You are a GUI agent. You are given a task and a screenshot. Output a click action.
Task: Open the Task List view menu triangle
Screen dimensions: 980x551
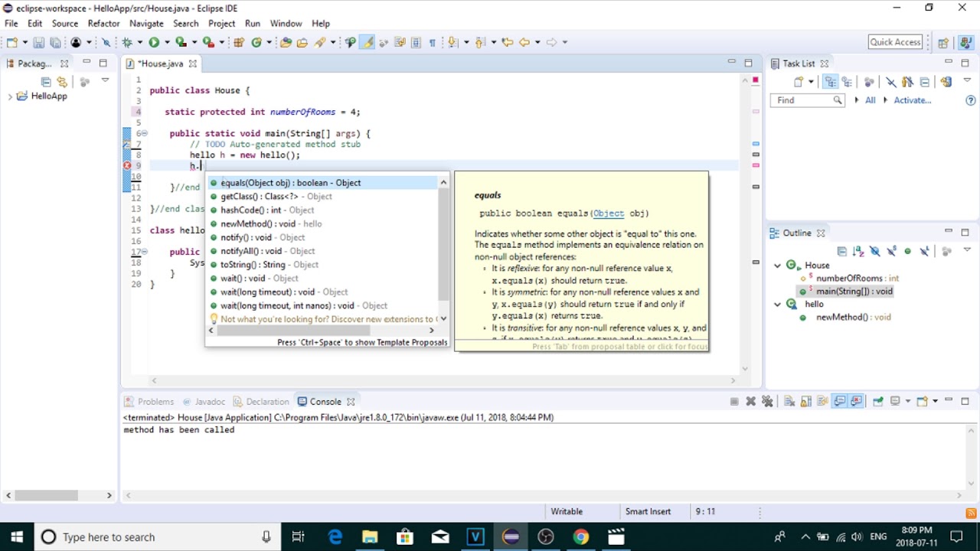[x=967, y=80]
